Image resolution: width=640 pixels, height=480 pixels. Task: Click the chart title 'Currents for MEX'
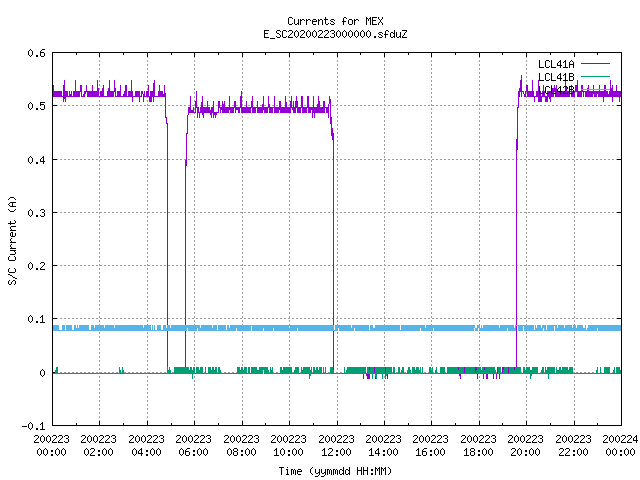tap(335, 21)
